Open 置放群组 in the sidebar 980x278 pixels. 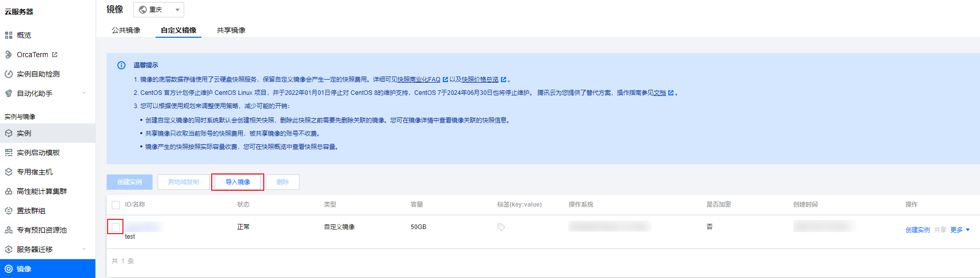tap(47, 211)
